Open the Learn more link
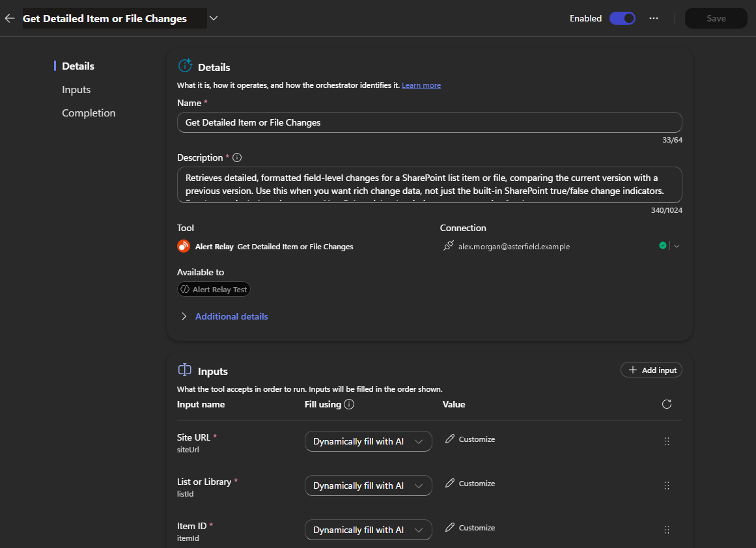This screenshot has width=756, height=548. [421, 85]
